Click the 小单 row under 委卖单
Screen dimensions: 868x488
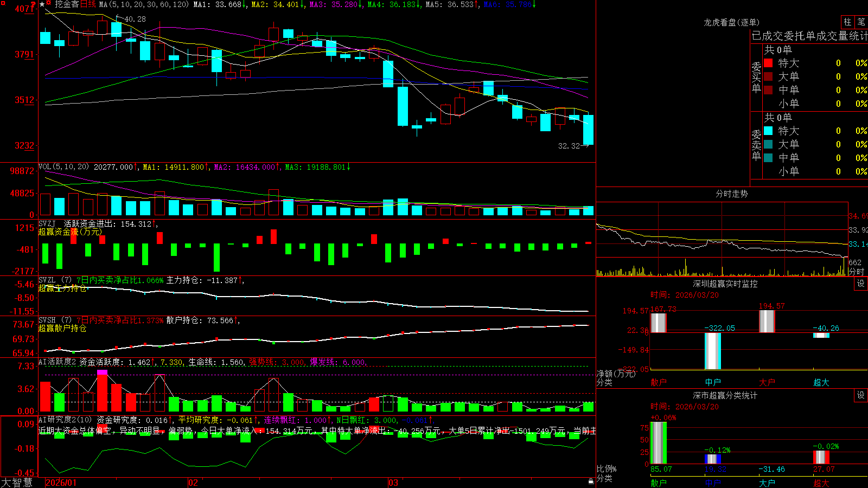(x=815, y=171)
